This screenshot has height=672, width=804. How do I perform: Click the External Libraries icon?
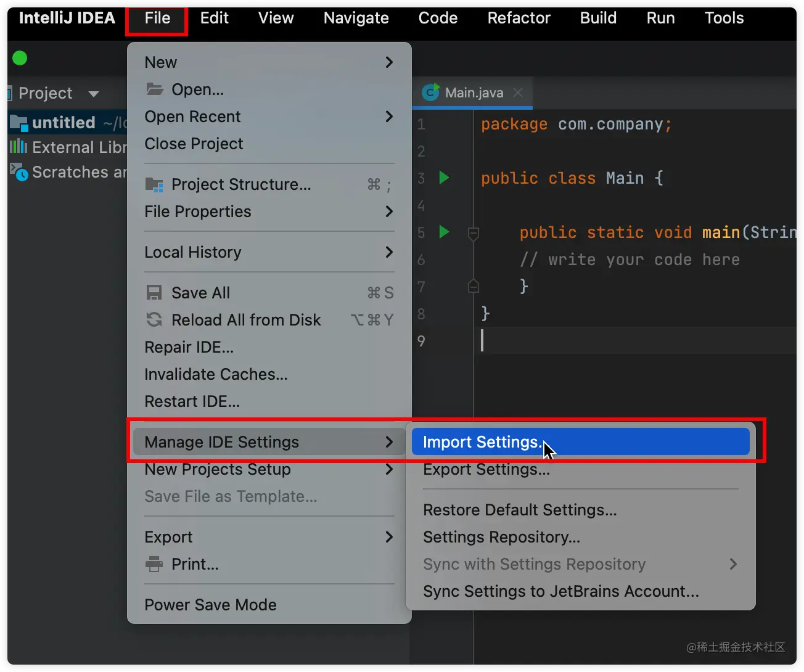18,147
